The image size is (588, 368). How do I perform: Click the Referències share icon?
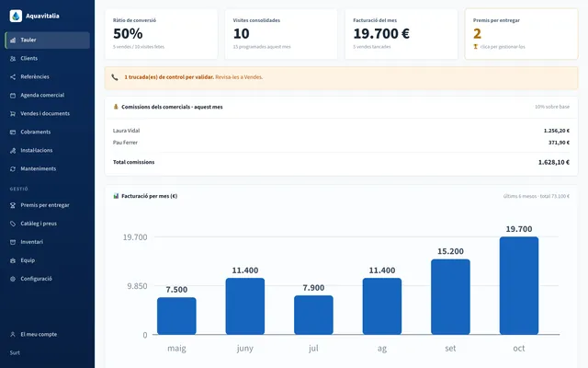pyautogui.click(x=13, y=77)
